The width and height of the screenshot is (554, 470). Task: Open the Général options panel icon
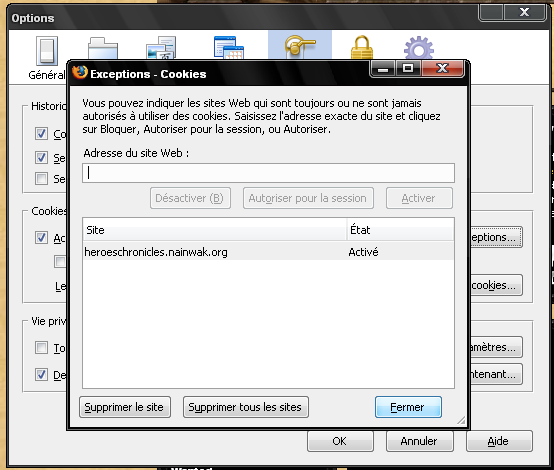tap(47, 51)
